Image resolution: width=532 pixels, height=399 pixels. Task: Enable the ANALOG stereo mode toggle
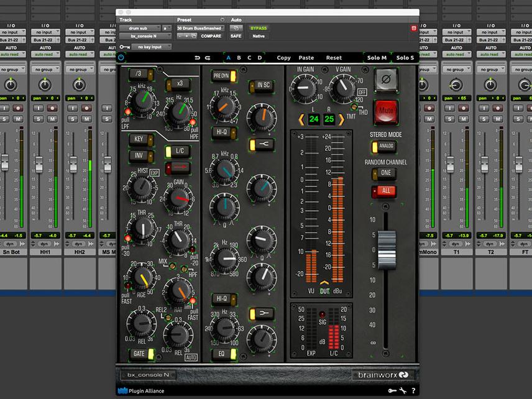pos(385,147)
